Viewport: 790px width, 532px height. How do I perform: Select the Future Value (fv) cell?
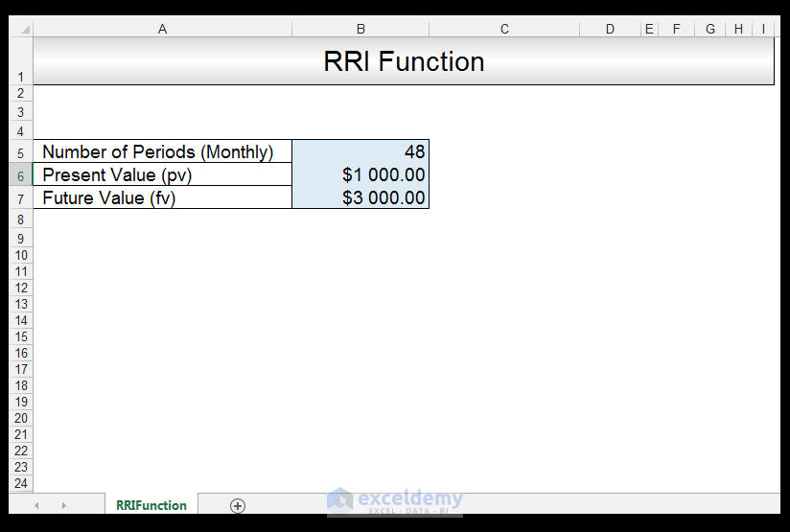coord(162,198)
